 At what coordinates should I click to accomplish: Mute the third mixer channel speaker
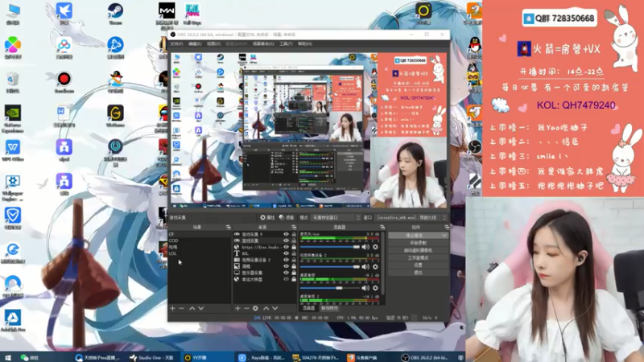click(x=365, y=288)
